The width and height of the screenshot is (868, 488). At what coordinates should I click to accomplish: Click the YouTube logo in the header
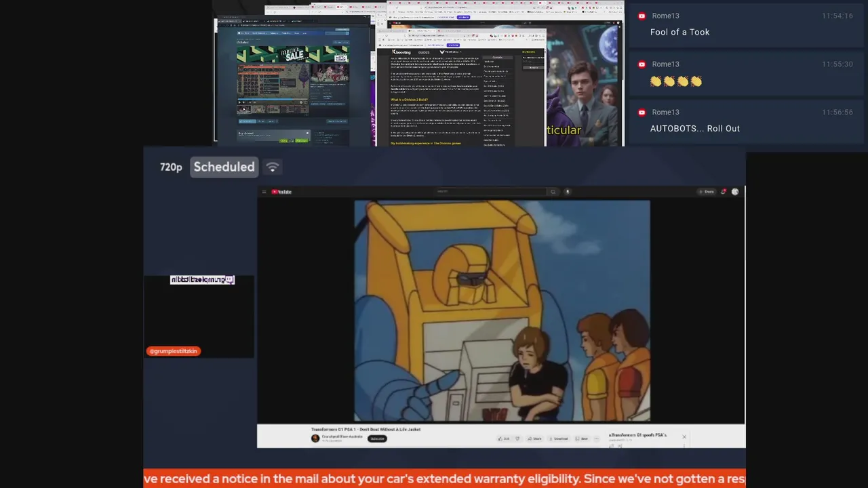point(281,192)
